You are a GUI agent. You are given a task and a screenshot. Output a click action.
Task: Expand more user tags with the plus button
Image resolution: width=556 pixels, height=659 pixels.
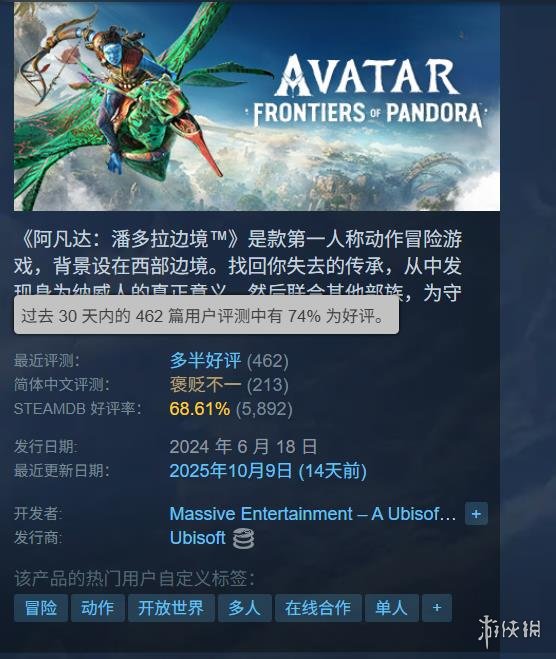click(x=437, y=608)
